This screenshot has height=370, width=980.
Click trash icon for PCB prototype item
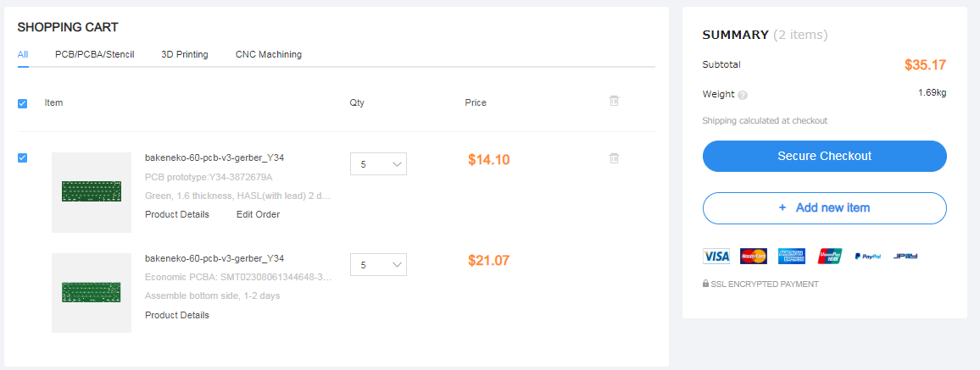tap(614, 158)
